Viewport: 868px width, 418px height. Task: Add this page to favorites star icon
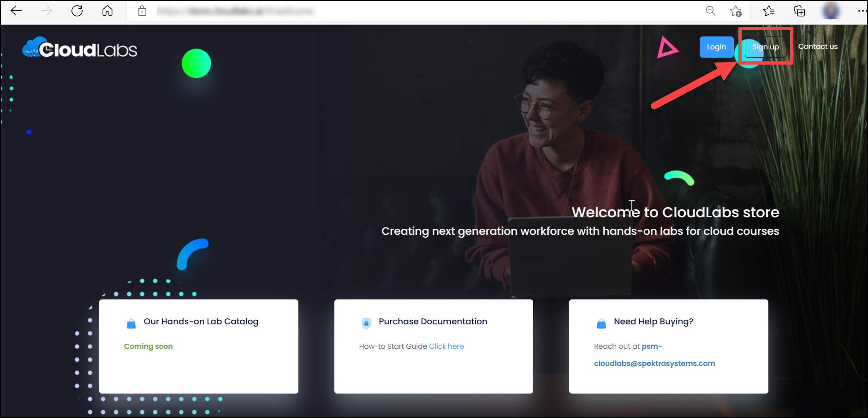(x=736, y=11)
